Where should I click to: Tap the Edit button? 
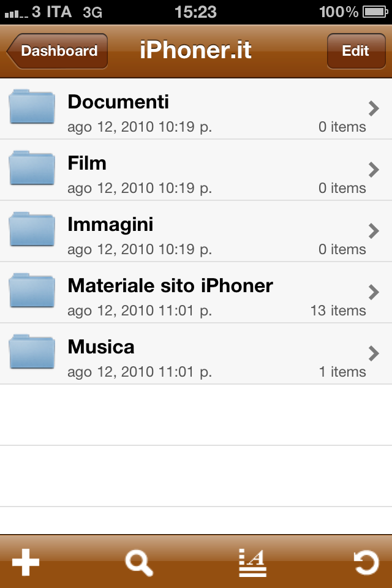tap(356, 51)
